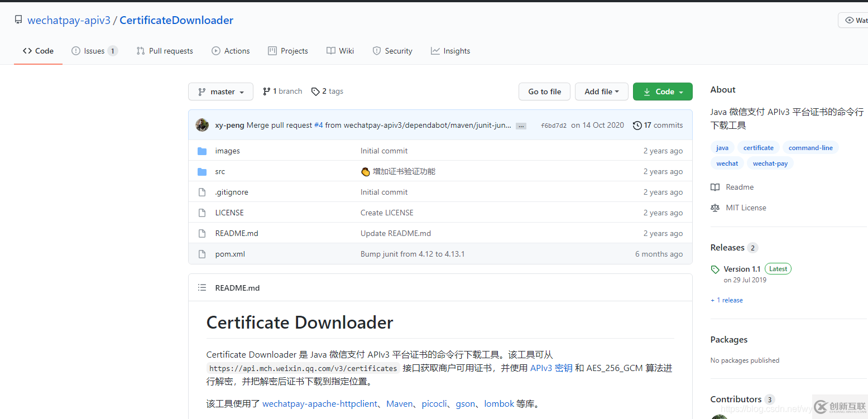
Task: Click the repository icon beside wechatpay-apiv3
Action: point(18,21)
